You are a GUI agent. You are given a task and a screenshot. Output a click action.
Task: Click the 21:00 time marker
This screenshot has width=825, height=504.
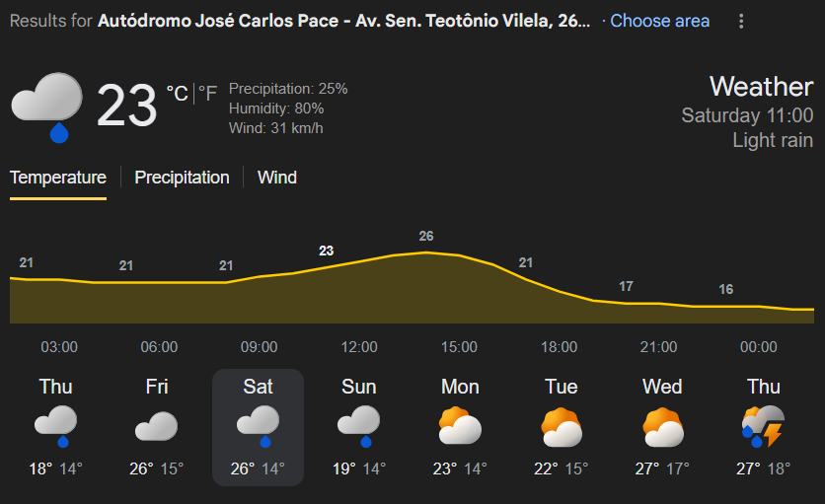point(658,347)
